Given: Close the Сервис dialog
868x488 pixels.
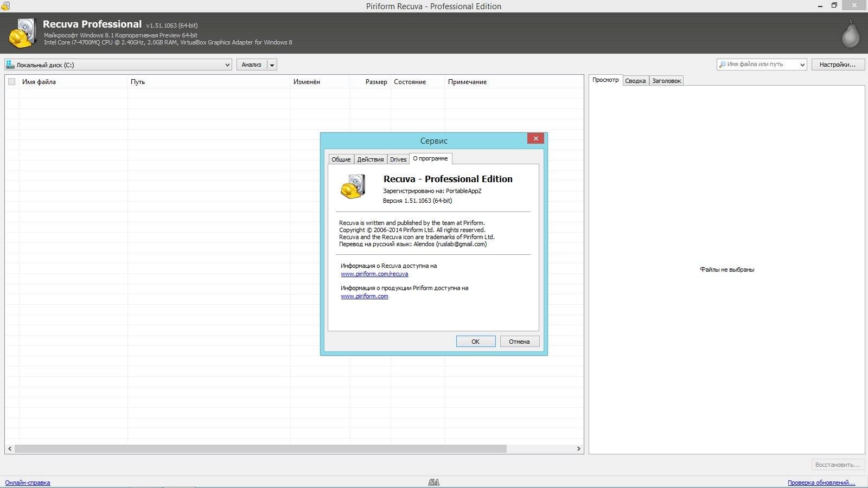Looking at the screenshot, I should click(535, 138).
